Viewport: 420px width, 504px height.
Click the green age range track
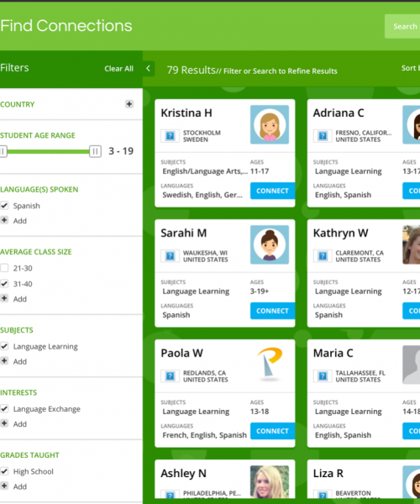click(x=48, y=151)
